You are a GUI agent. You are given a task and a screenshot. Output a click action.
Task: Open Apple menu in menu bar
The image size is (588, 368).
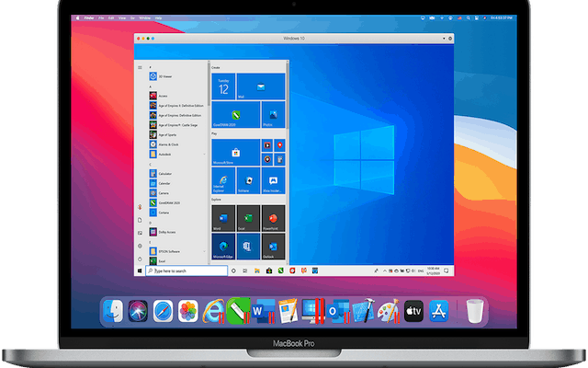pyautogui.click(x=78, y=18)
